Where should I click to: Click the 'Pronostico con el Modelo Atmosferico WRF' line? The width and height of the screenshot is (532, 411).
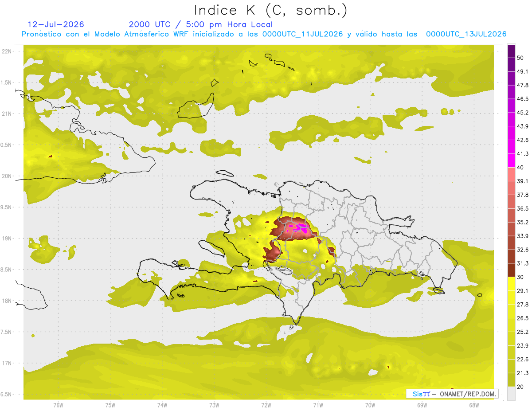(265, 34)
